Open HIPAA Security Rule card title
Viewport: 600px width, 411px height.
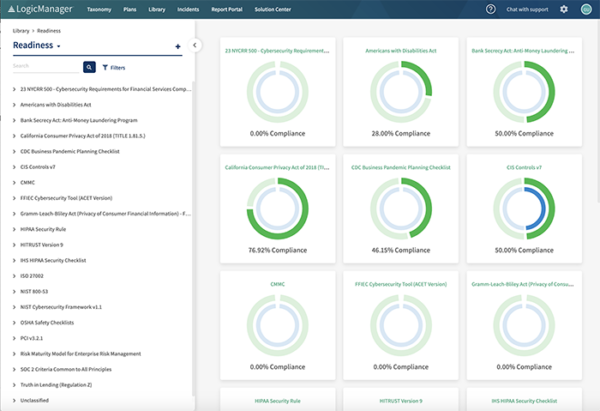point(277,401)
